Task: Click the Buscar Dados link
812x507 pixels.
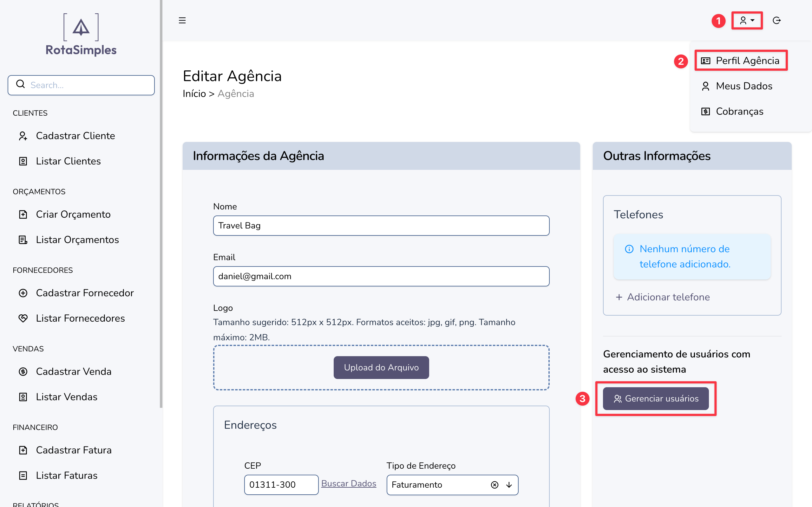Action: [349, 484]
